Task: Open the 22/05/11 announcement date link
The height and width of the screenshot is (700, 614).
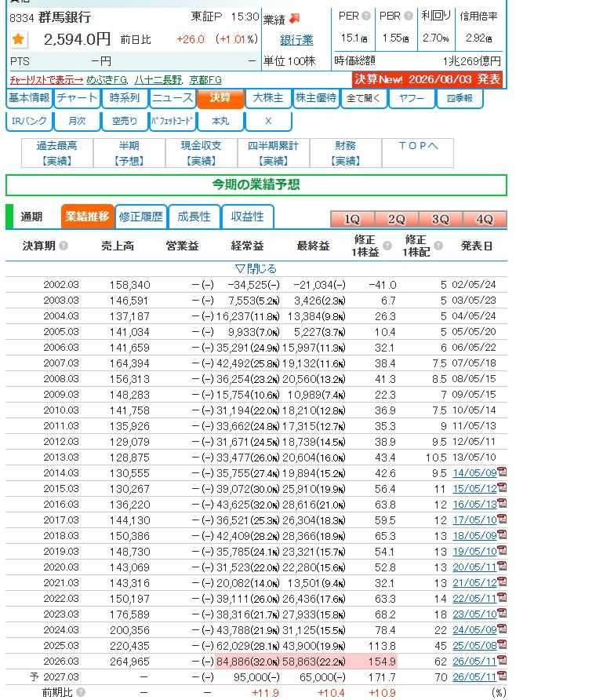Action: click(474, 599)
